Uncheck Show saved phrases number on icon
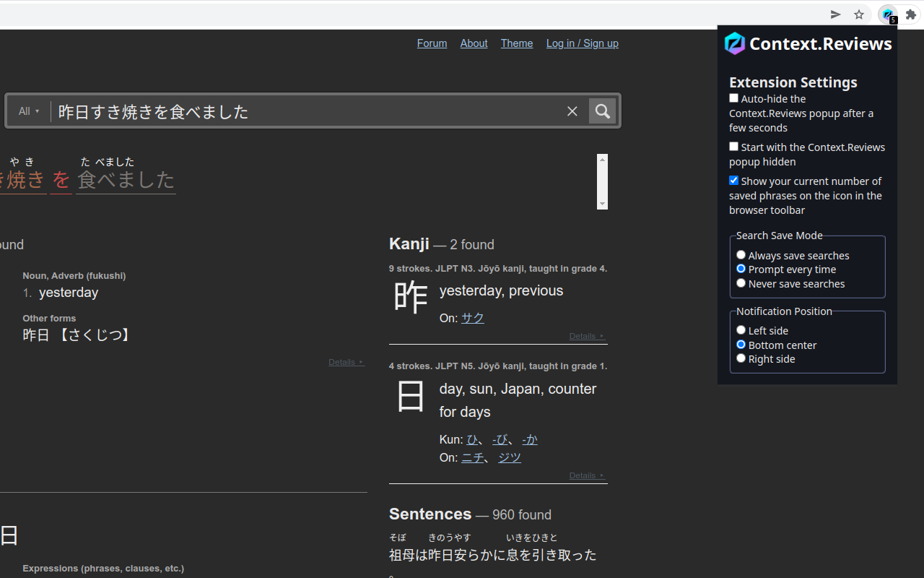 pyautogui.click(x=733, y=181)
